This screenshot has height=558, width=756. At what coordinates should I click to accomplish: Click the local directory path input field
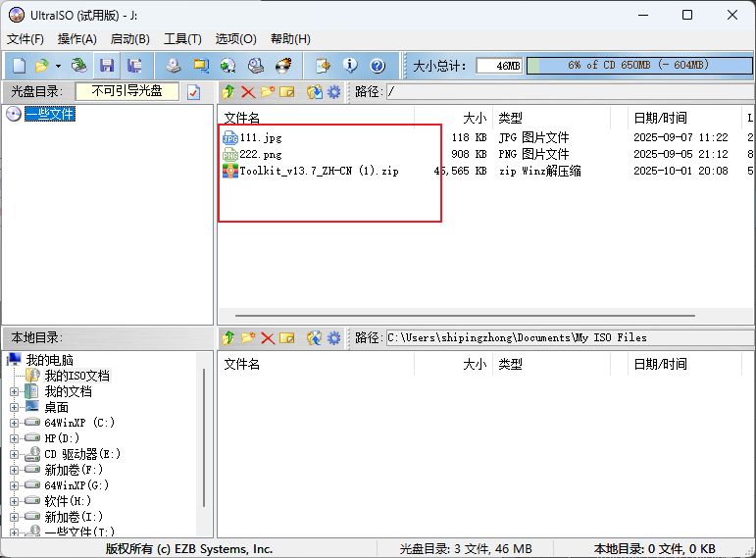(x=569, y=338)
